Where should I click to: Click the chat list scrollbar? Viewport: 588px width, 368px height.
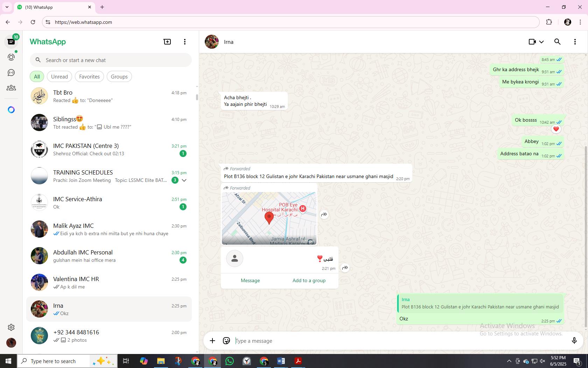(x=197, y=97)
